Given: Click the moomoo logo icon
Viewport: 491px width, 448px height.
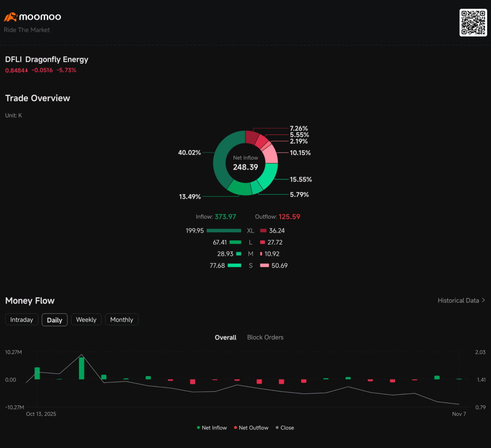Looking at the screenshot, I should 11,17.
